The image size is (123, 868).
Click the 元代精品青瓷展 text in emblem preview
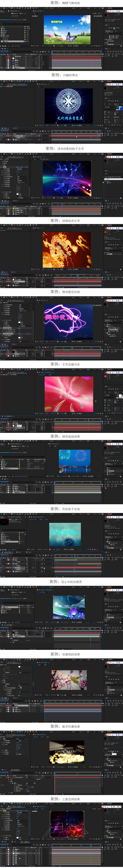tap(70, 118)
